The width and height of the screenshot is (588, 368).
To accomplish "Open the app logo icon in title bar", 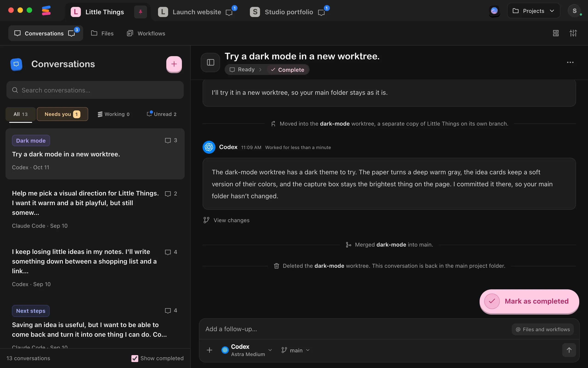I will click(46, 11).
